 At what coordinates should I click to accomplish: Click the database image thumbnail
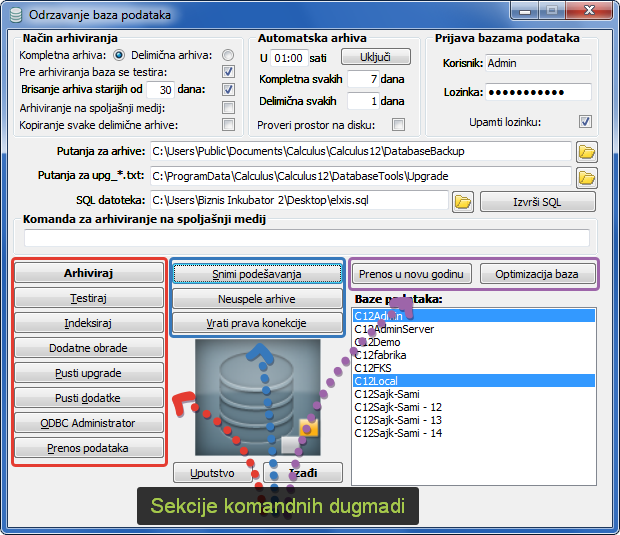click(259, 396)
